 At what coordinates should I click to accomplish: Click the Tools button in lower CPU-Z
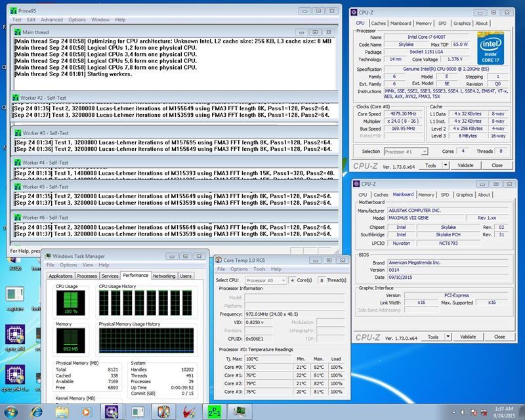(x=433, y=337)
